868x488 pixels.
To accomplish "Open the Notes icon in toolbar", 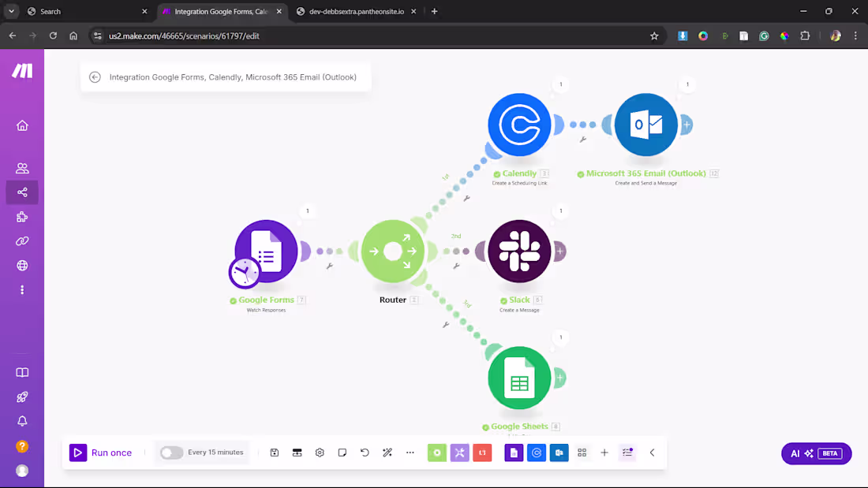I will (x=342, y=453).
